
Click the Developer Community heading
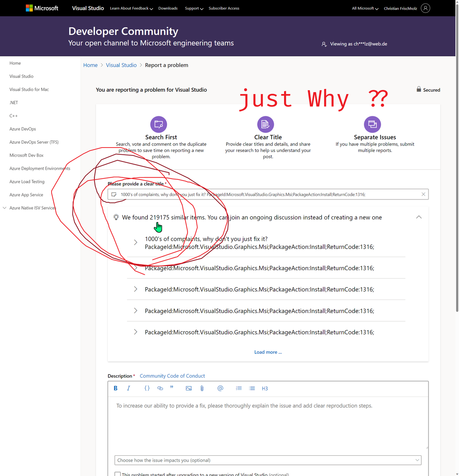123,31
